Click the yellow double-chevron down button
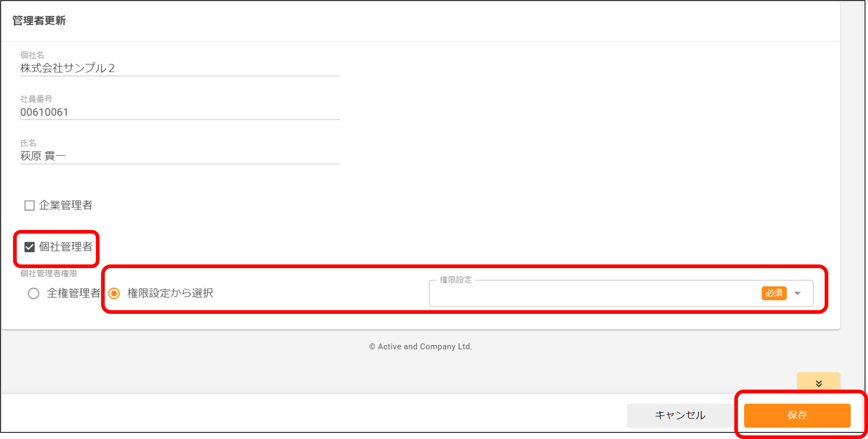The height and width of the screenshot is (439, 868). pyautogui.click(x=818, y=383)
